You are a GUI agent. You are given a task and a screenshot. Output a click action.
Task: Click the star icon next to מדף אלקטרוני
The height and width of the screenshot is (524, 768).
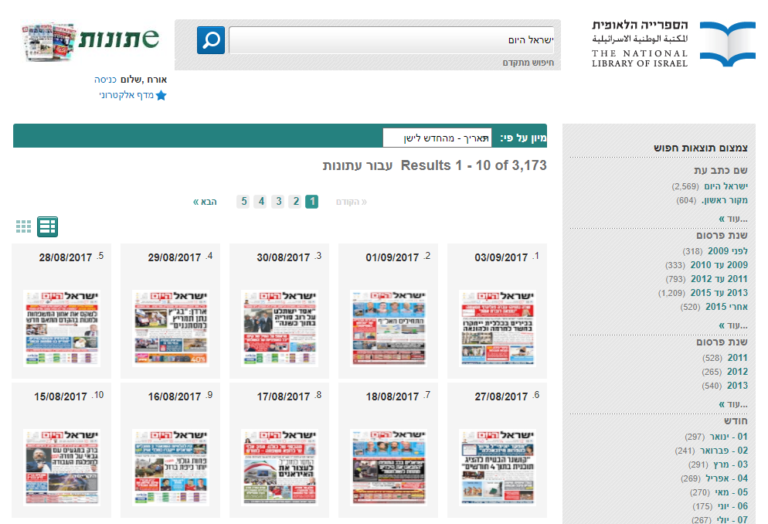(160, 95)
